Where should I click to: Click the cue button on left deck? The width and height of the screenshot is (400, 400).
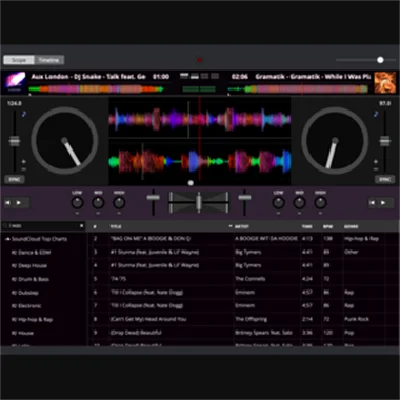point(8,202)
